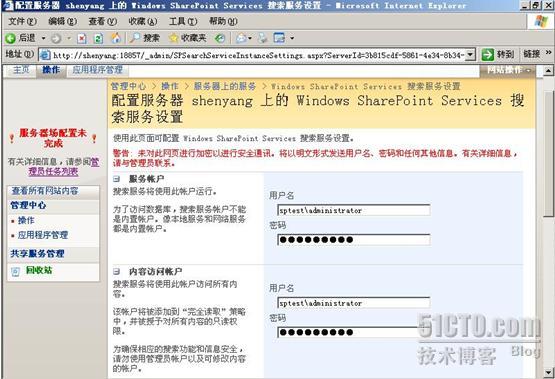Click the 内容访问帐户 username field
Screen dimensions: 555x379
(354, 303)
